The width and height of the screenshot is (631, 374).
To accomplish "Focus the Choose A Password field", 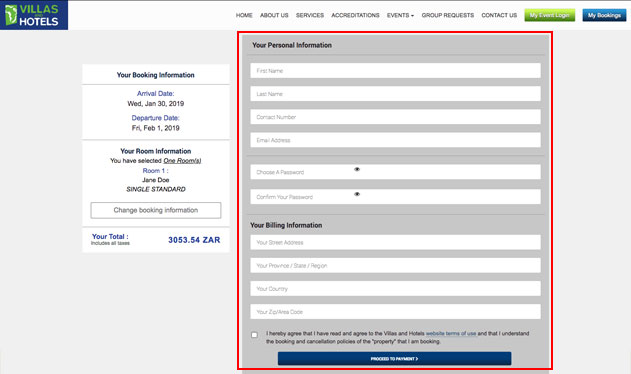I will (395, 172).
